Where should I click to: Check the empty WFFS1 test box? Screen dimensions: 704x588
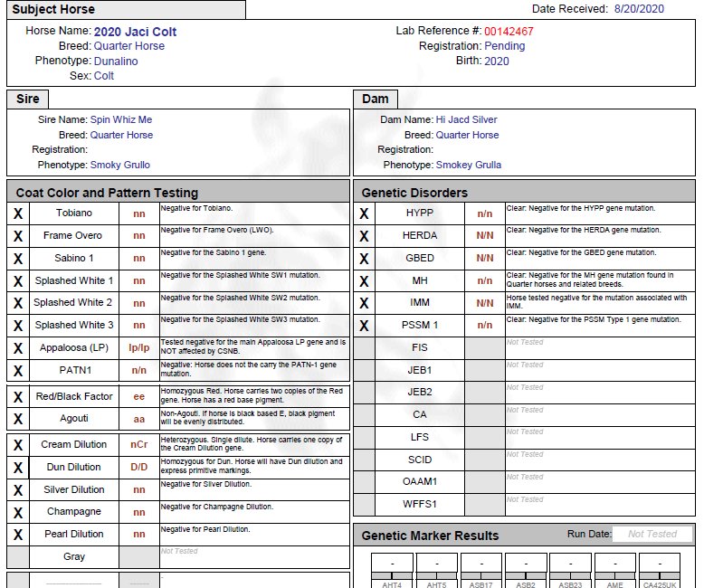click(x=364, y=504)
